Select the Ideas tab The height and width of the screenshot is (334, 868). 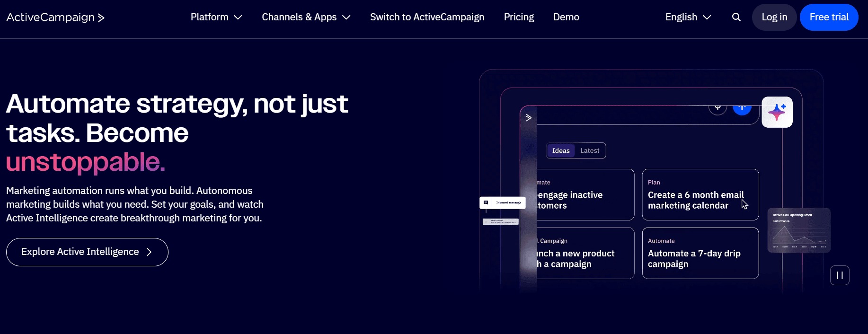coord(561,150)
